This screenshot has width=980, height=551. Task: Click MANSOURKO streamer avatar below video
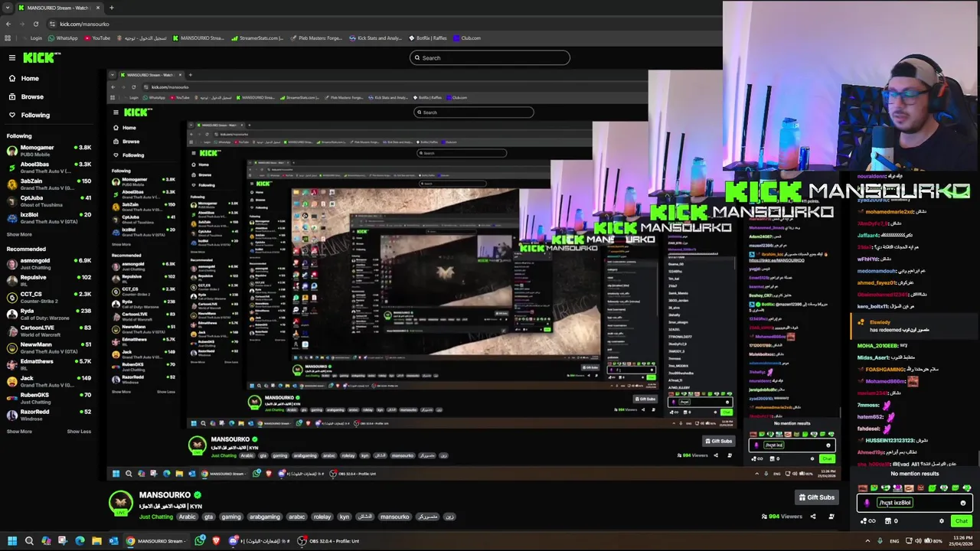[x=121, y=503]
